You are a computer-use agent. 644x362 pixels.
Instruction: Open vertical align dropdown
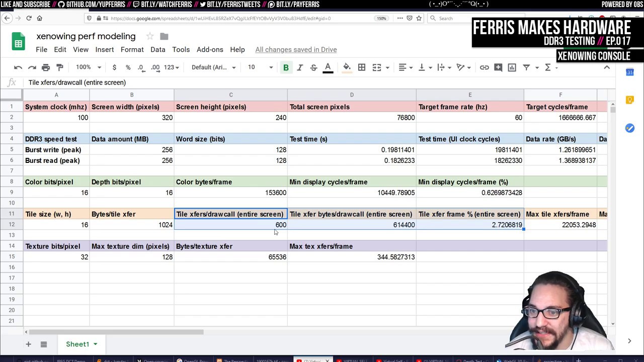[x=425, y=67]
